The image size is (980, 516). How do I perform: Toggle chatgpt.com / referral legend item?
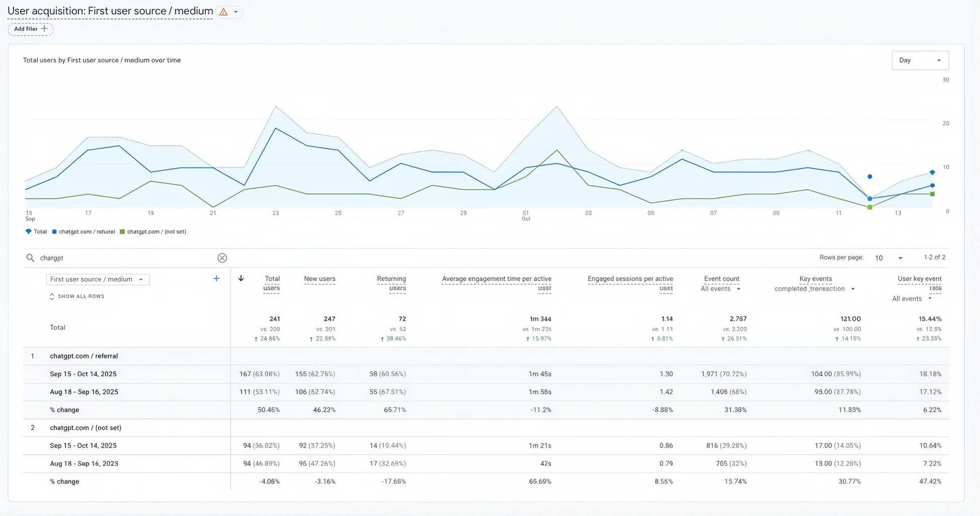click(84, 232)
